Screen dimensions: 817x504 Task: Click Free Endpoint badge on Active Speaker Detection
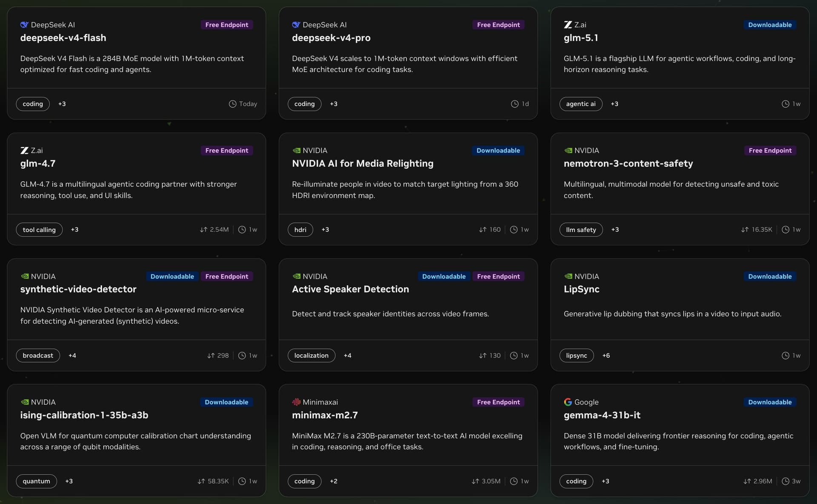pyautogui.click(x=498, y=276)
